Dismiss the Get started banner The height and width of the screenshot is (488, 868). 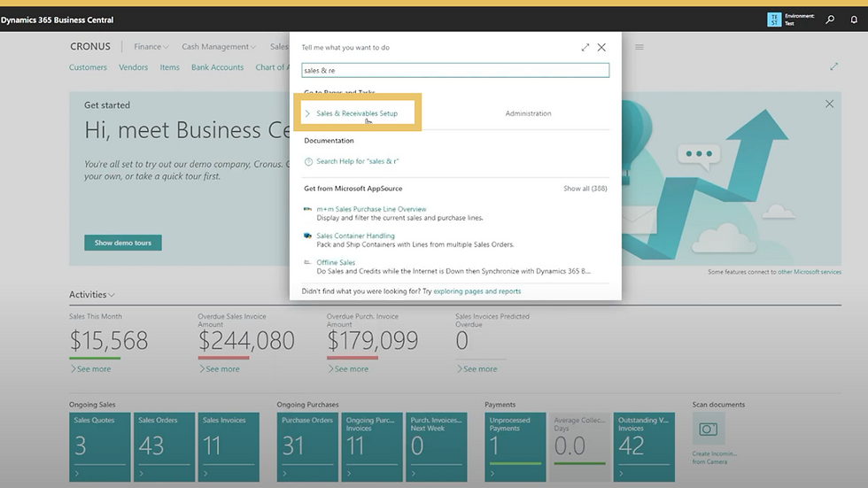829,104
